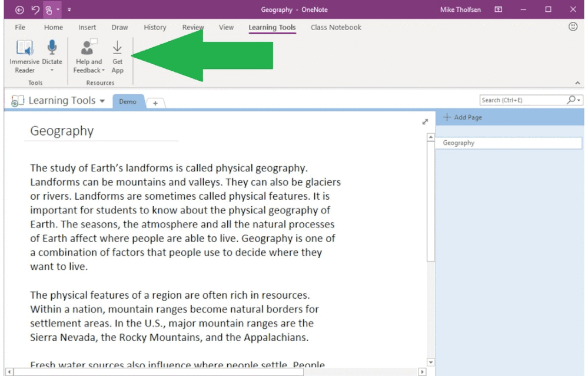
Task: Click the account name Mike Tholfsen
Action: pyautogui.click(x=460, y=10)
